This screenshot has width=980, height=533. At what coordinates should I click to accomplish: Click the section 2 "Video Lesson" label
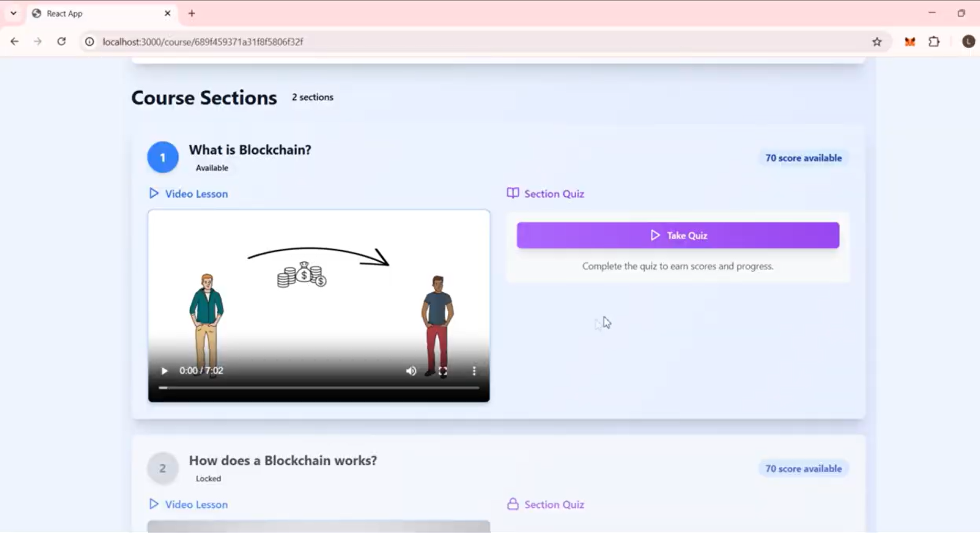pyautogui.click(x=196, y=504)
